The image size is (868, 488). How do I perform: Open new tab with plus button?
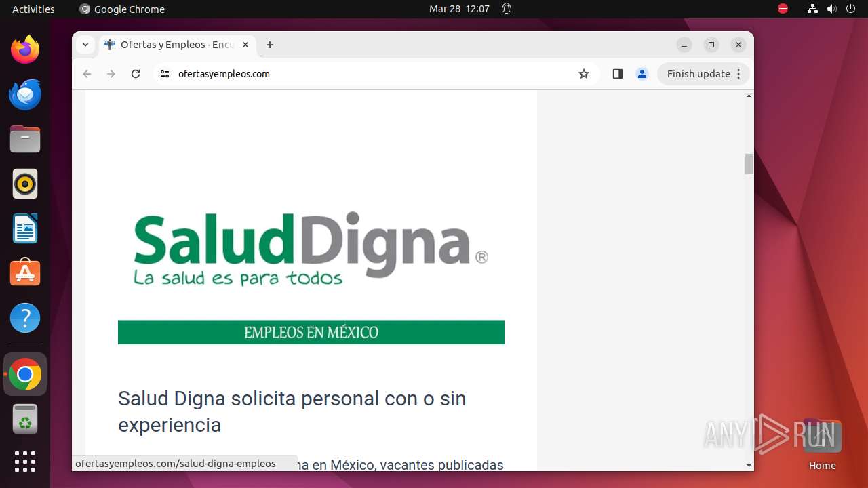pyautogui.click(x=270, y=45)
